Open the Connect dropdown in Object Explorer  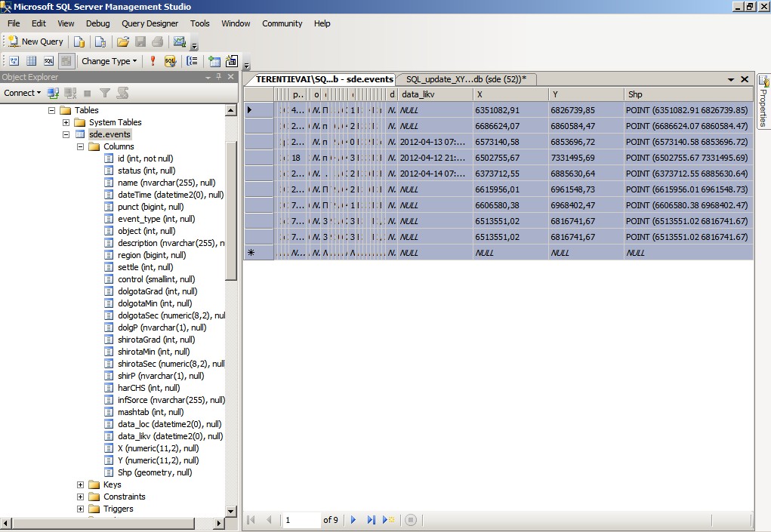tap(22, 93)
